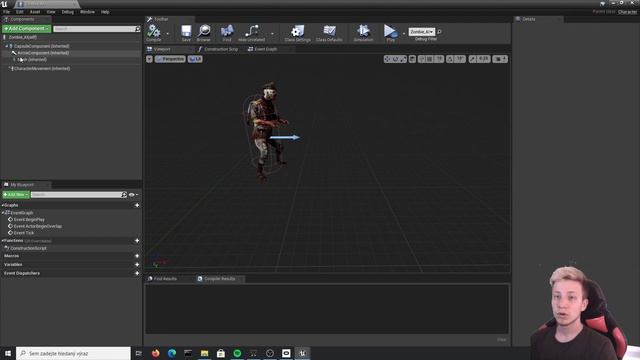The height and width of the screenshot is (360, 640).
Task: Toggle the coordinate system button in the viewport toolbar
Action: click(x=412, y=59)
